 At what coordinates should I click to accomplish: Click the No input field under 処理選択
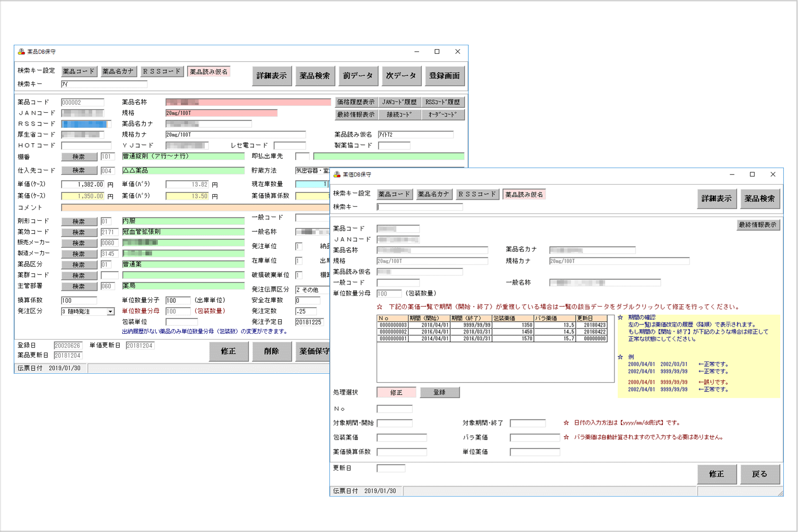tap(395, 409)
